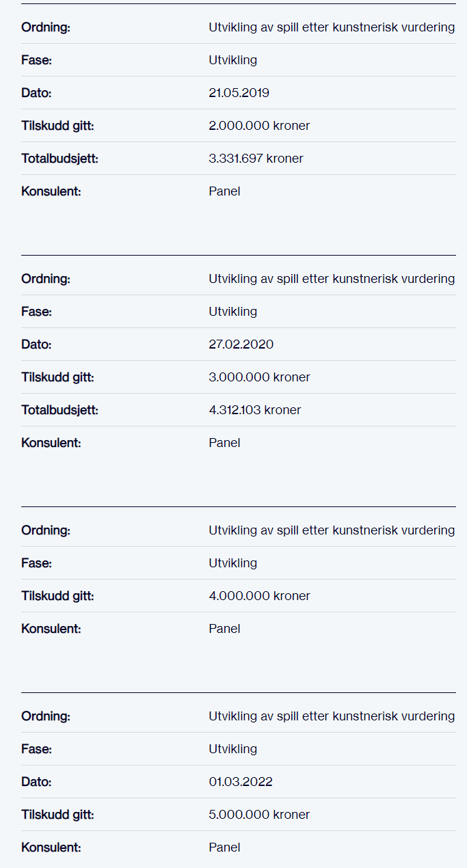The image size is (467, 868).
Task: Click the Dato label in the last block
Action: click(36, 782)
